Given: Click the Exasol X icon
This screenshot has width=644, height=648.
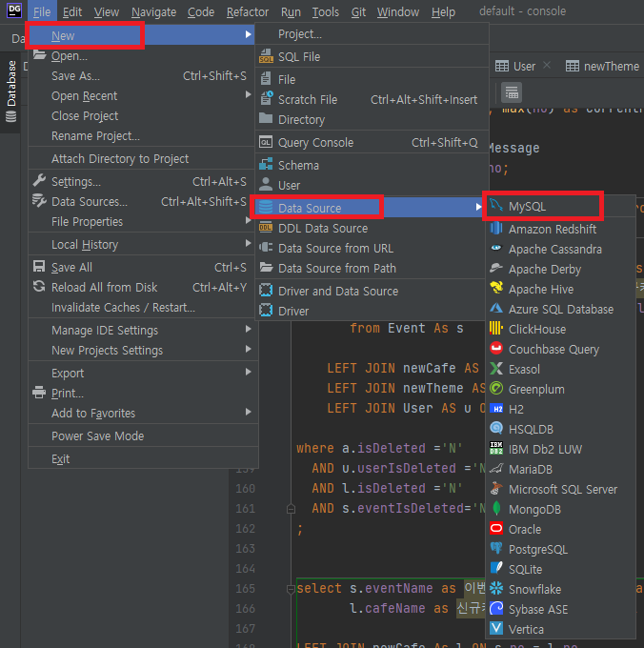Looking at the screenshot, I should [496, 369].
